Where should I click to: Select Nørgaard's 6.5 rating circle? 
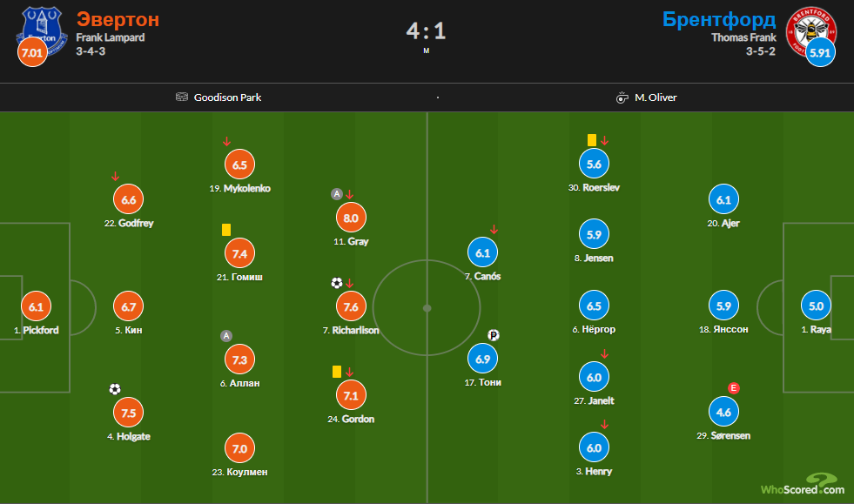coord(595,306)
